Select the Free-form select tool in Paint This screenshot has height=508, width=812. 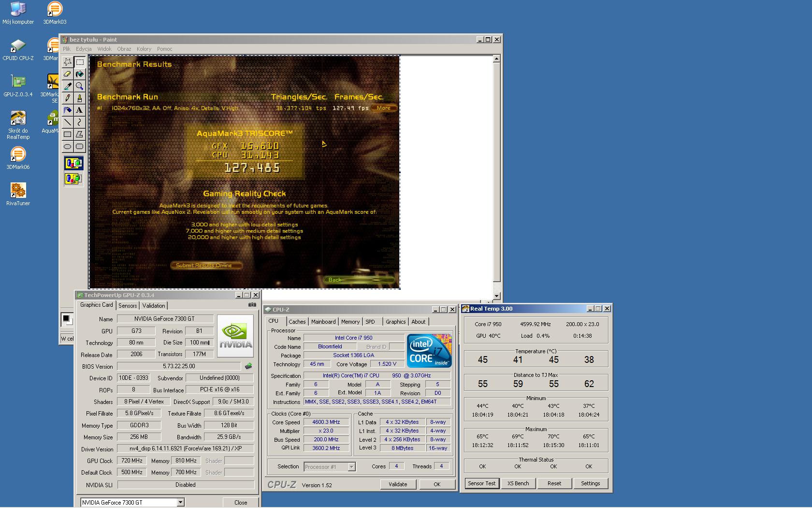[x=68, y=62]
